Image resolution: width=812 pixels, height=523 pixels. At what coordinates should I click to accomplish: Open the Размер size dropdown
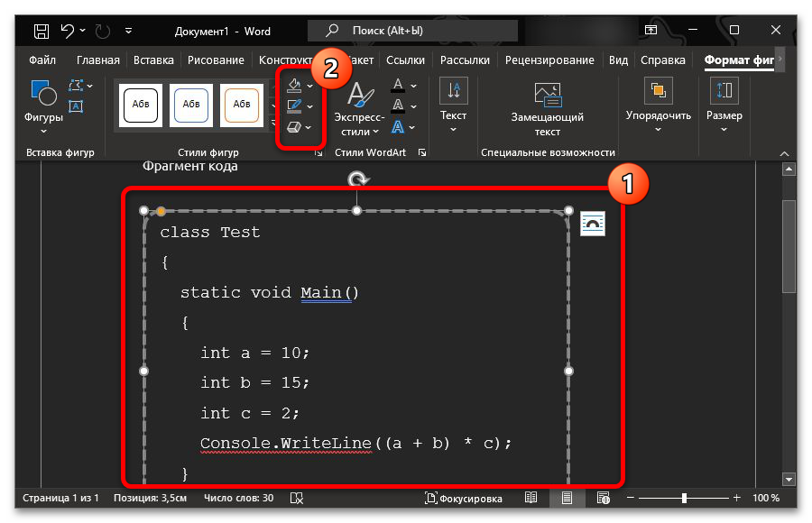pos(724,106)
